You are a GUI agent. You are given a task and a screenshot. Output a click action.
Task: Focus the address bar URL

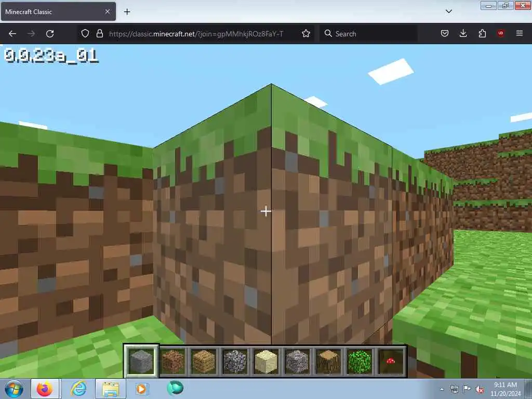point(196,34)
